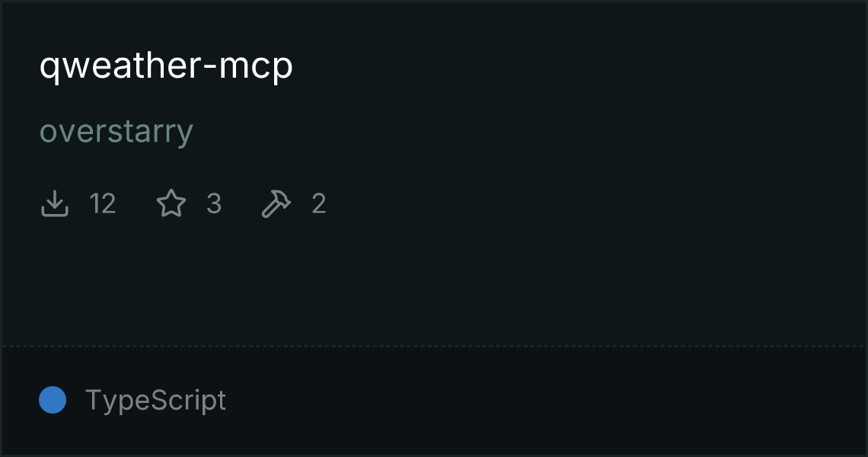
Task: Click the tool count 2
Action: tap(319, 203)
